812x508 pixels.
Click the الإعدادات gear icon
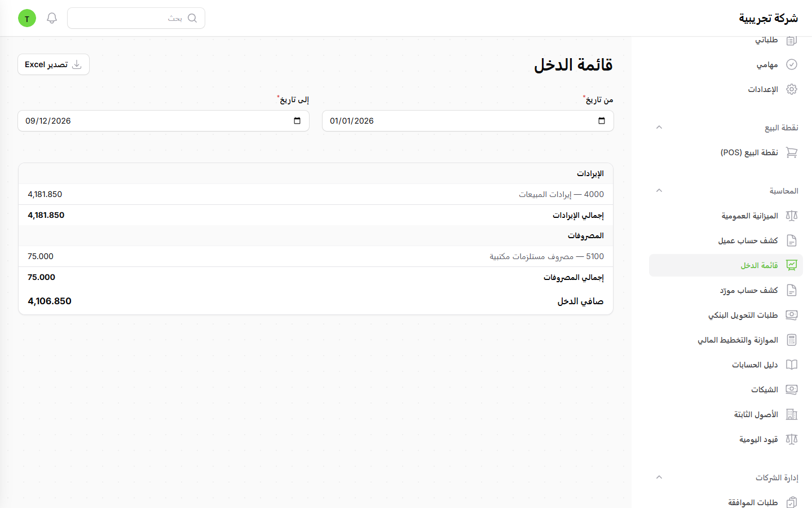(x=792, y=89)
